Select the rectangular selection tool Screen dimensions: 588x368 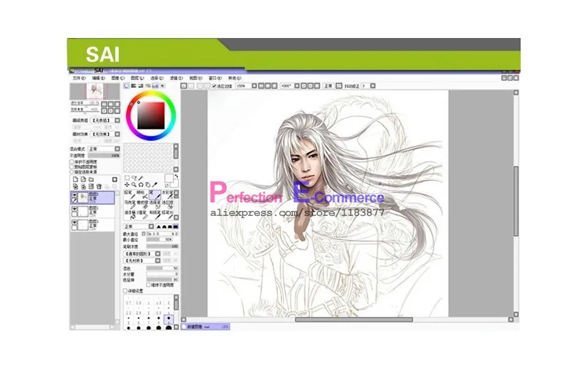[x=127, y=178]
